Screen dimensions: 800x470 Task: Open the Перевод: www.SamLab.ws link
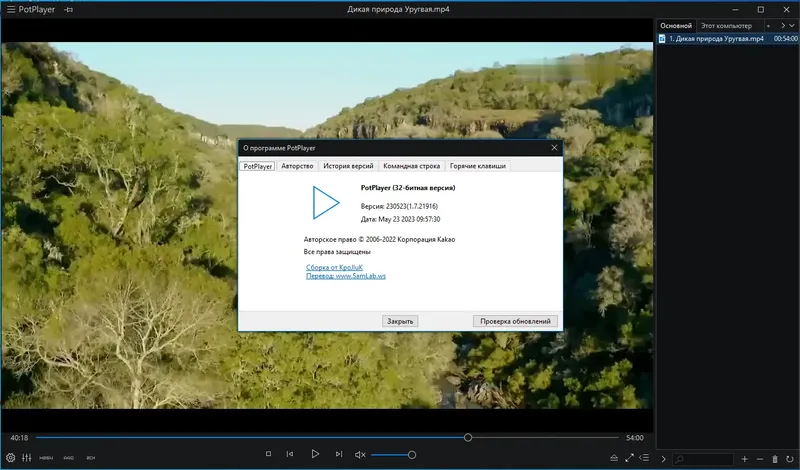[346, 276]
